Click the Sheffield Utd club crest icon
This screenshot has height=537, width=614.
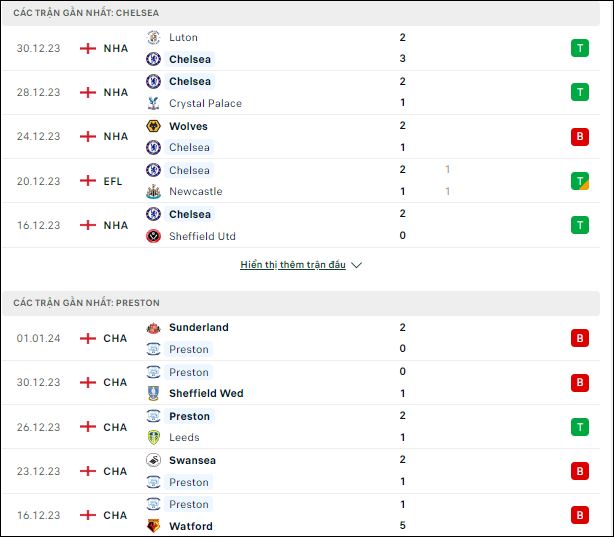click(154, 236)
